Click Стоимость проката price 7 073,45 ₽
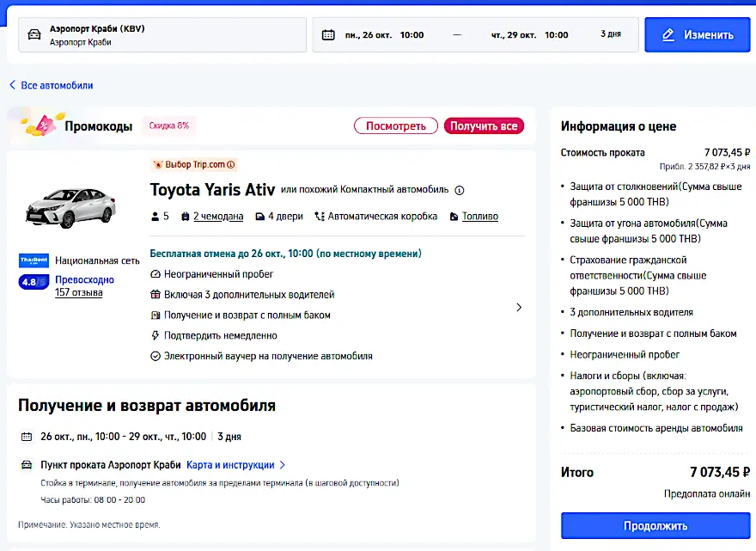Image resolution: width=756 pixels, height=551 pixels. click(x=727, y=152)
